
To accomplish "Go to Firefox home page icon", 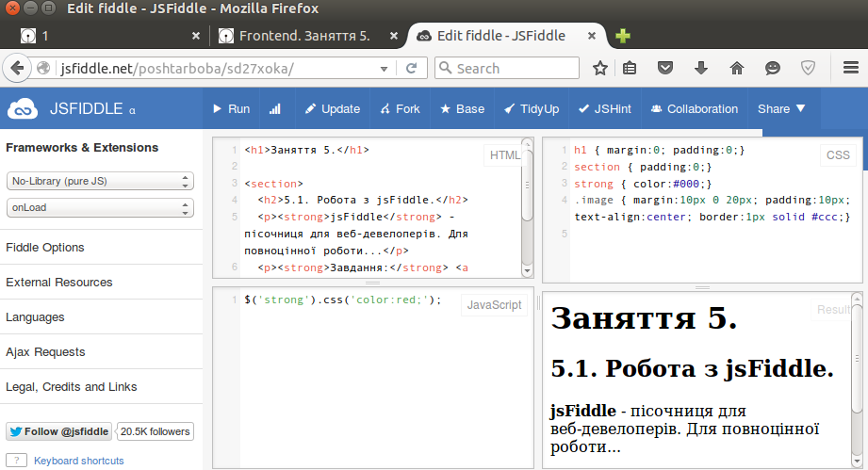I will [737, 68].
